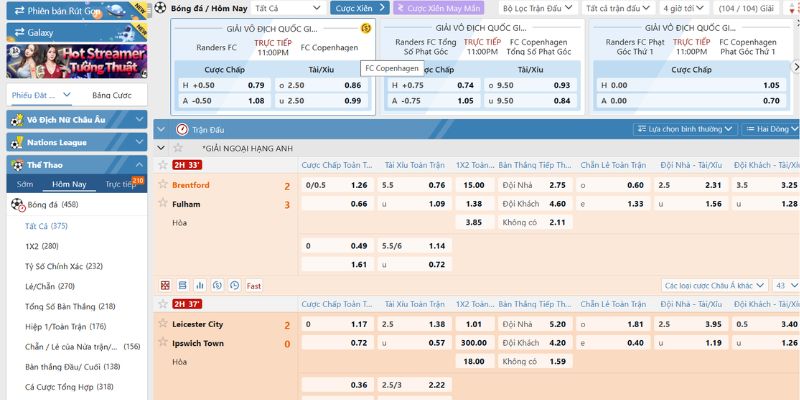Switch to the Trực tiếp tab
Screen dimensions: 800x400
point(121,185)
